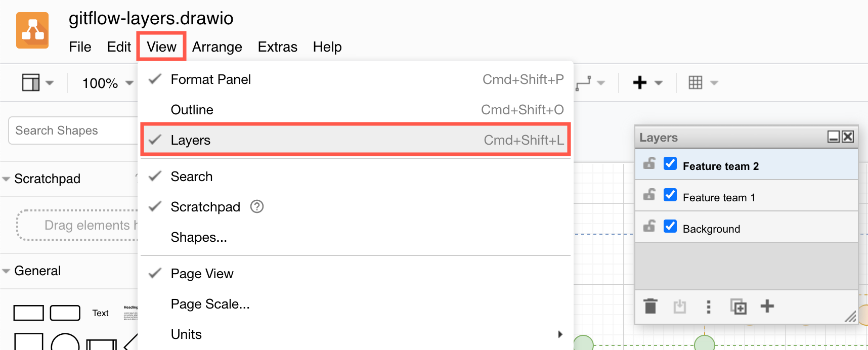Add a new layer with the plus icon

pyautogui.click(x=768, y=307)
